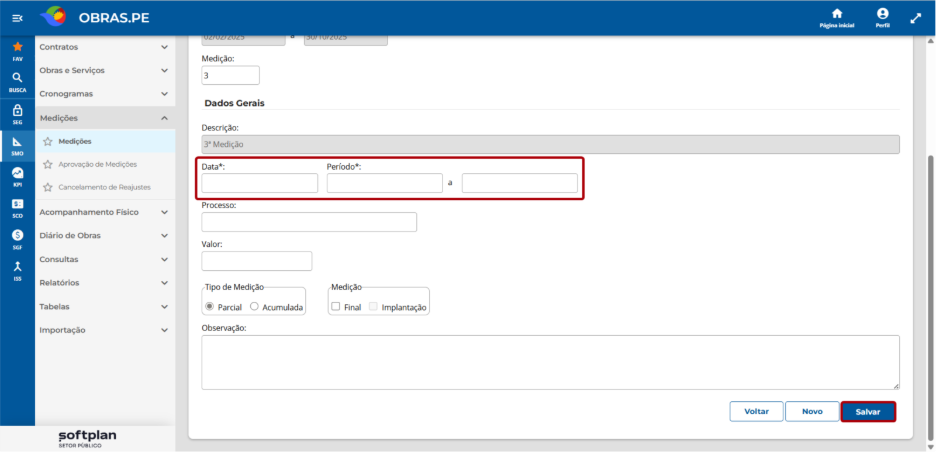Open the SEG lock module icon

pos(17,114)
